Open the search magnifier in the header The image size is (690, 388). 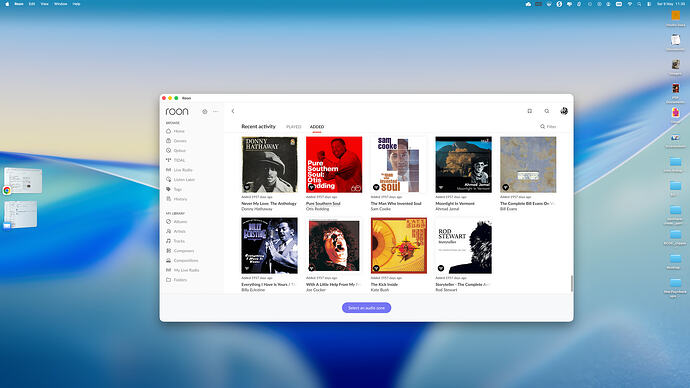[x=547, y=111]
